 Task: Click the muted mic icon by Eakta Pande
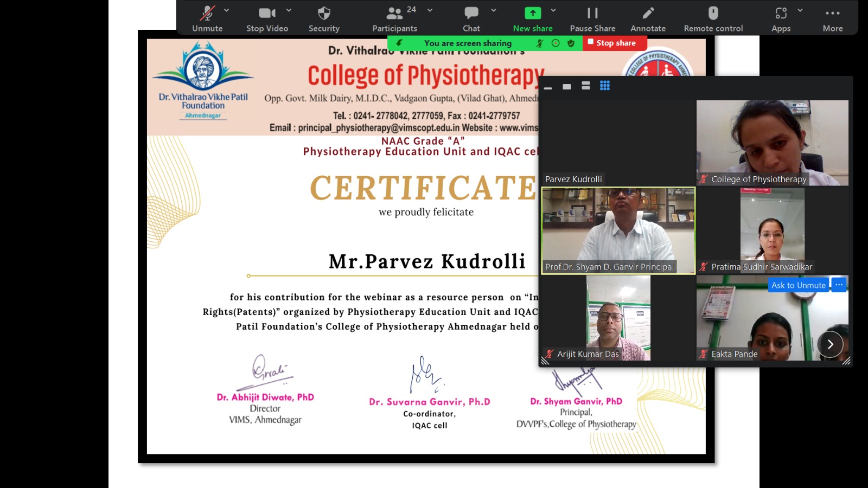tap(704, 354)
